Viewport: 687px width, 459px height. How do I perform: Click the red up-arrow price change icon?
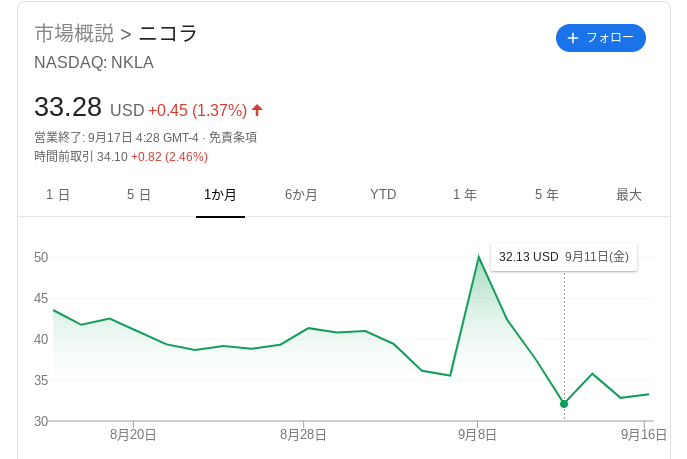[x=257, y=110]
